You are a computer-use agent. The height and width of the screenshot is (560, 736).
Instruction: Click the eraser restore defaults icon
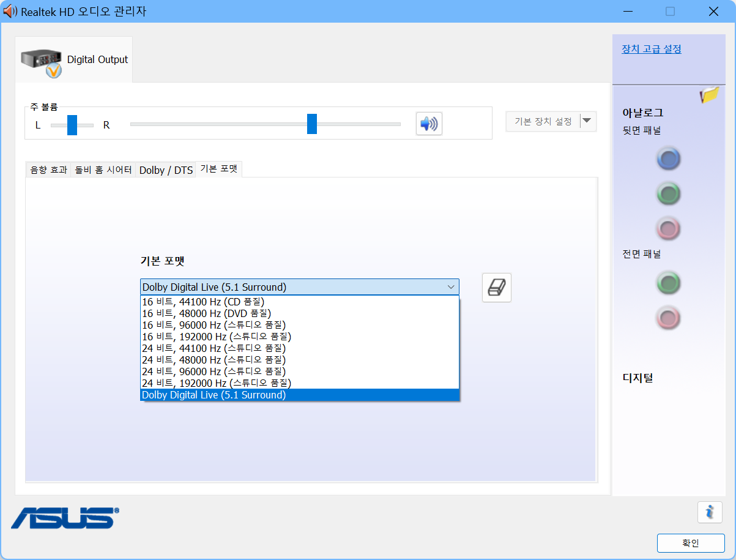click(x=497, y=288)
